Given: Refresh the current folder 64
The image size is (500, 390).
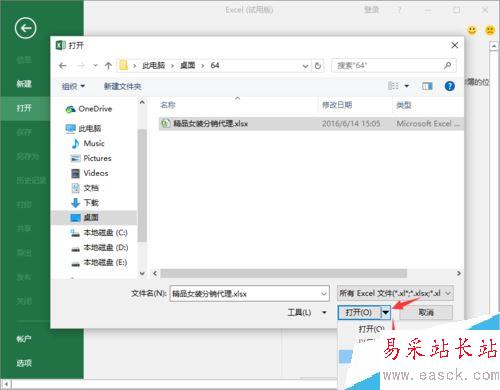Looking at the screenshot, I should coord(318,66).
